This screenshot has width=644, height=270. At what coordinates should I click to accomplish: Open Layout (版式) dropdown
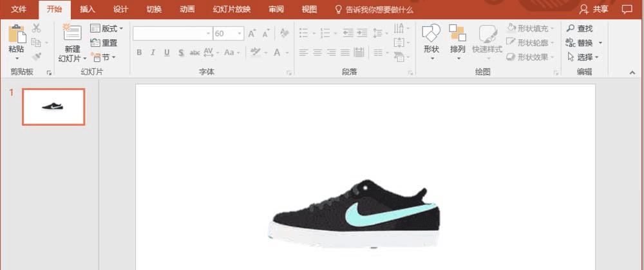pyautogui.click(x=106, y=28)
